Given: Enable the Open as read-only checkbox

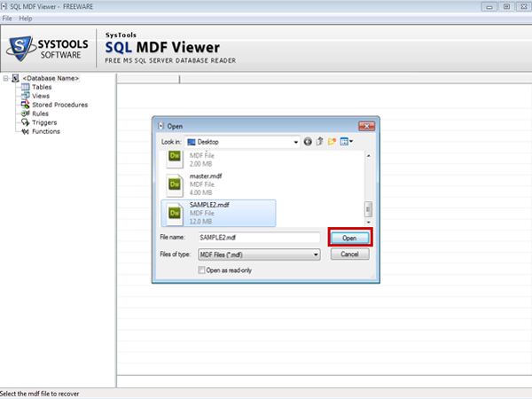Looking at the screenshot, I should pos(201,270).
